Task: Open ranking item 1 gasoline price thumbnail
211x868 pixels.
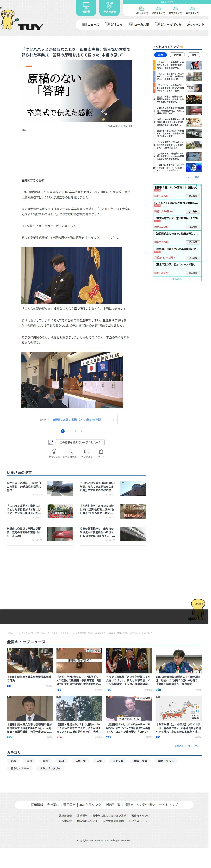Action: click(194, 65)
